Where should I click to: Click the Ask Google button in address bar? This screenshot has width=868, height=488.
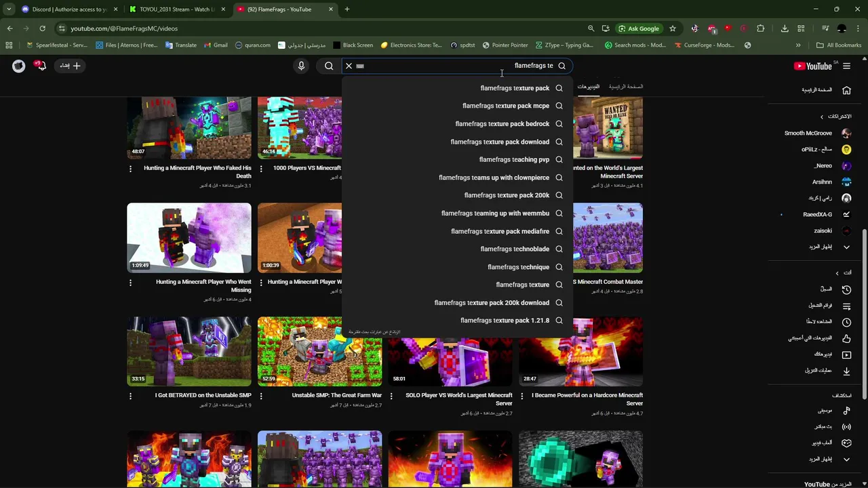tap(639, 28)
